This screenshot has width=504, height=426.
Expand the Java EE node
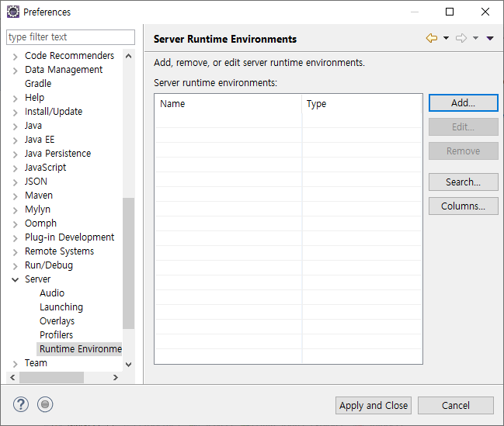[x=15, y=140]
